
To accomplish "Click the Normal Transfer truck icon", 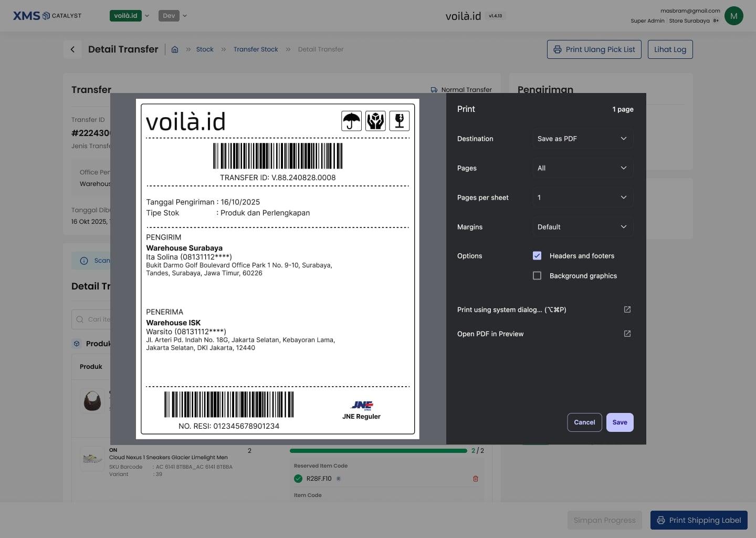I will 434,90.
